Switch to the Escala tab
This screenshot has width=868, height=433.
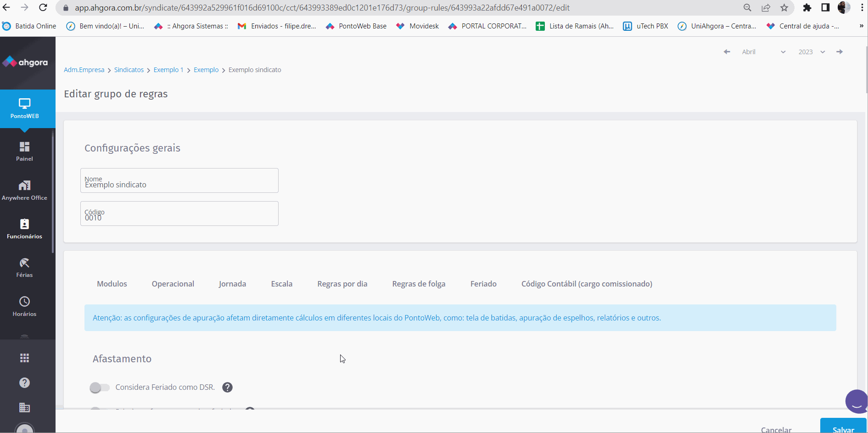click(282, 284)
